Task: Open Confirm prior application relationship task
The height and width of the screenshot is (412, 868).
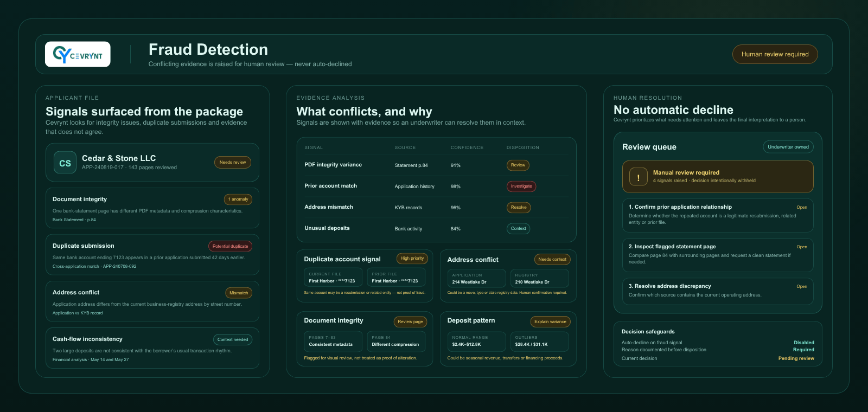Action: (718, 215)
